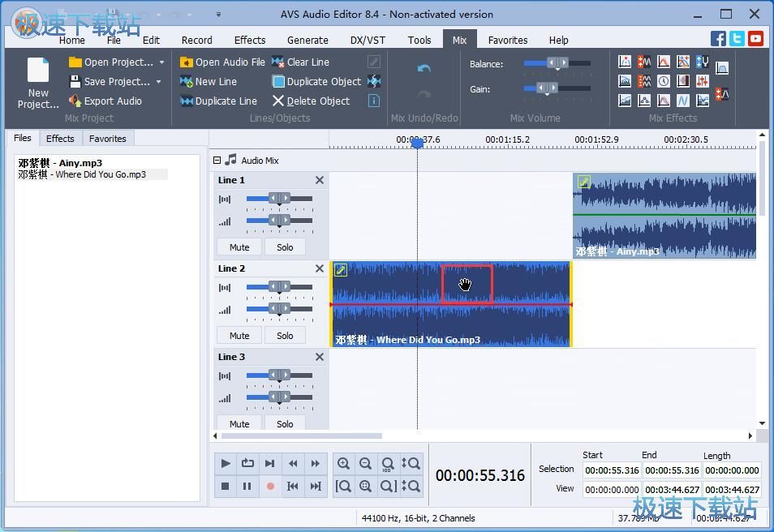Image resolution: width=774 pixels, height=532 pixels.
Task: Click the Twitter icon
Action: (737, 38)
